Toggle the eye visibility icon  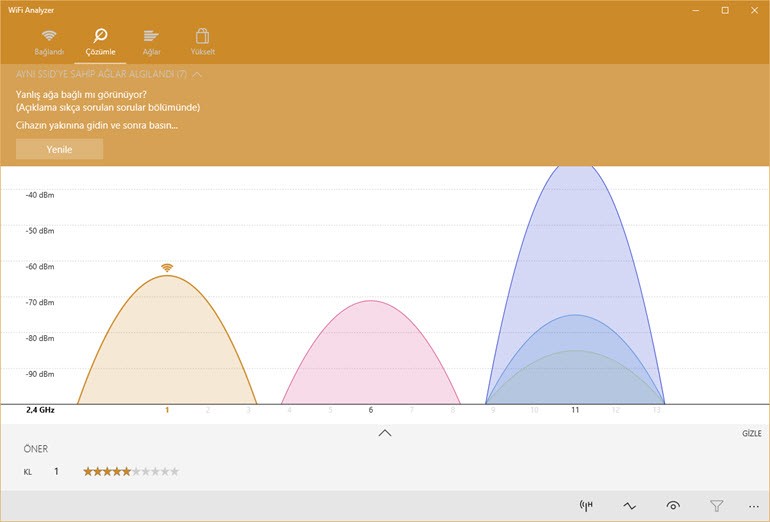pyautogui.click(x=673, y=505)
